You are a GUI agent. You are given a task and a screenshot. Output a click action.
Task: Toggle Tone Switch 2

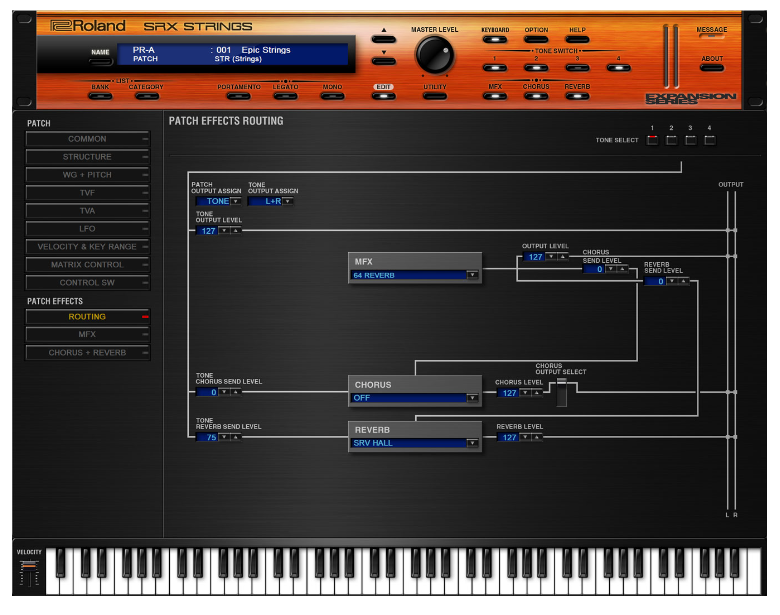point(536,67)
